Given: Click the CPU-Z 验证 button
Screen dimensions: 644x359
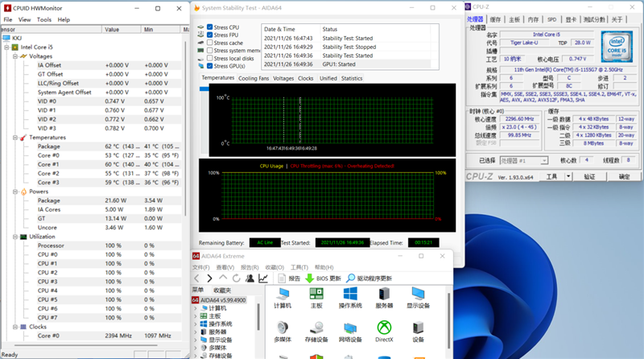Looking at the screenshot, I should pos(589,176).
